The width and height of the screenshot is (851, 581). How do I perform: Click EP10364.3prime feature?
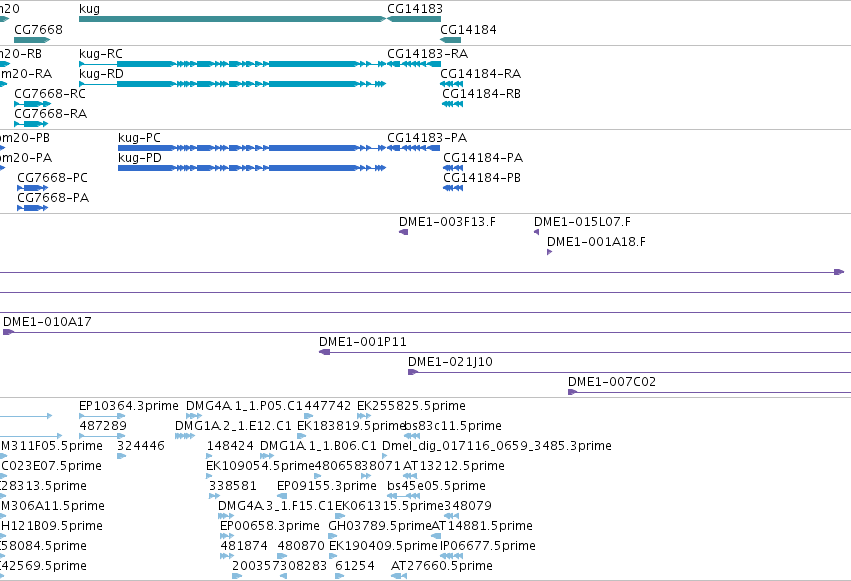102,416
